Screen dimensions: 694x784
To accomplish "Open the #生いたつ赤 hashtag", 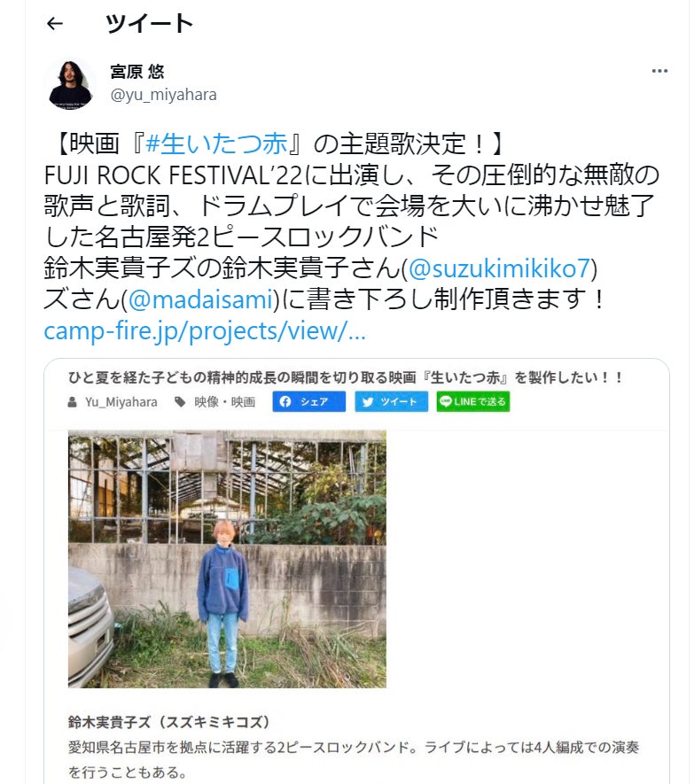I will pyautogui.click(x=216, y=144).
